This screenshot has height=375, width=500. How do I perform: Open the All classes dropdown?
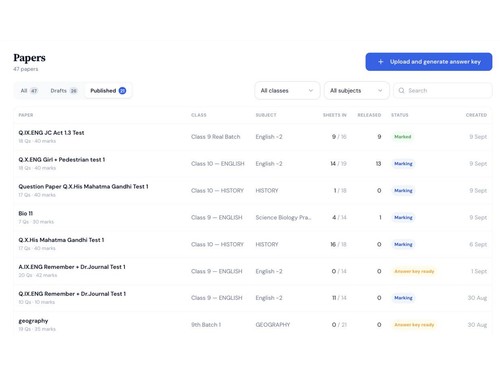(287, 90)
